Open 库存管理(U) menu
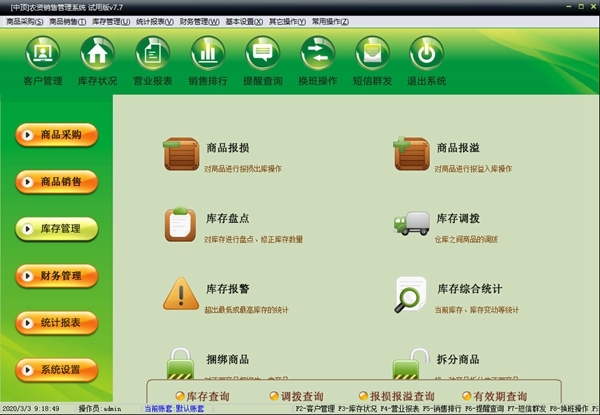This screenshot has width=600, height=415. coord(111,22)
